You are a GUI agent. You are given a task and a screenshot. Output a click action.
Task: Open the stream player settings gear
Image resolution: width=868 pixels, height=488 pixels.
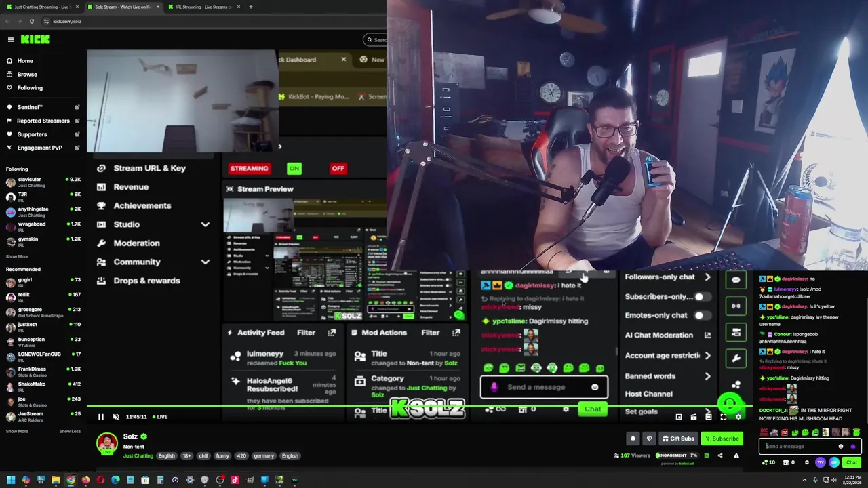point(738,417)
